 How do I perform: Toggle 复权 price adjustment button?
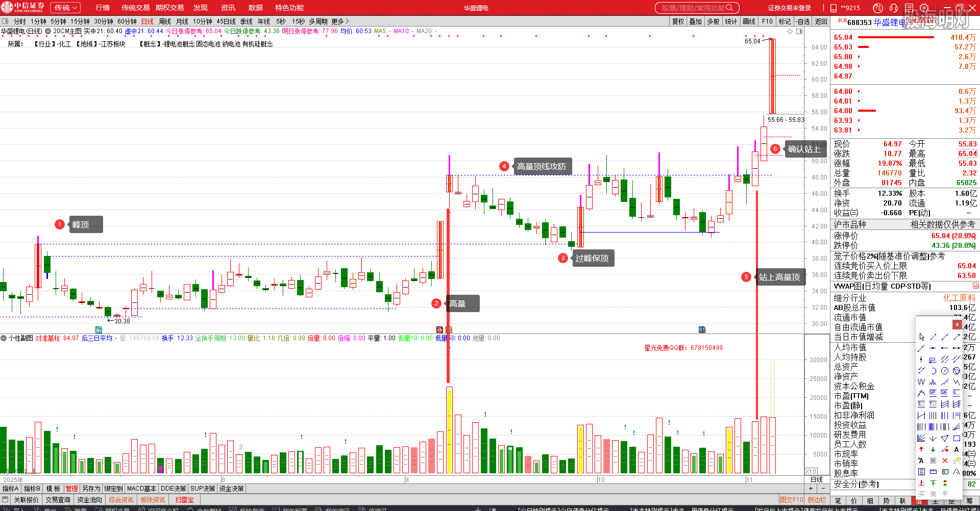click(x=678, y=21)
